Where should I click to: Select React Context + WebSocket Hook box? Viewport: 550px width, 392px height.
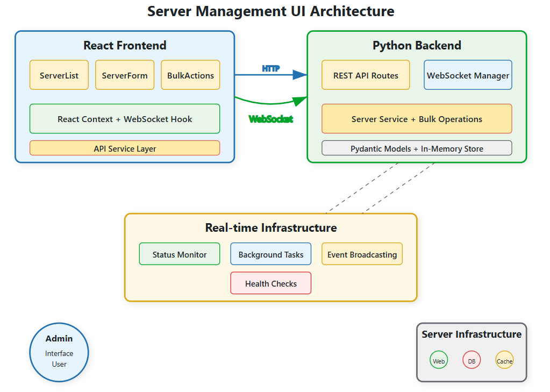pyautogui.click(x=125, y=119)
